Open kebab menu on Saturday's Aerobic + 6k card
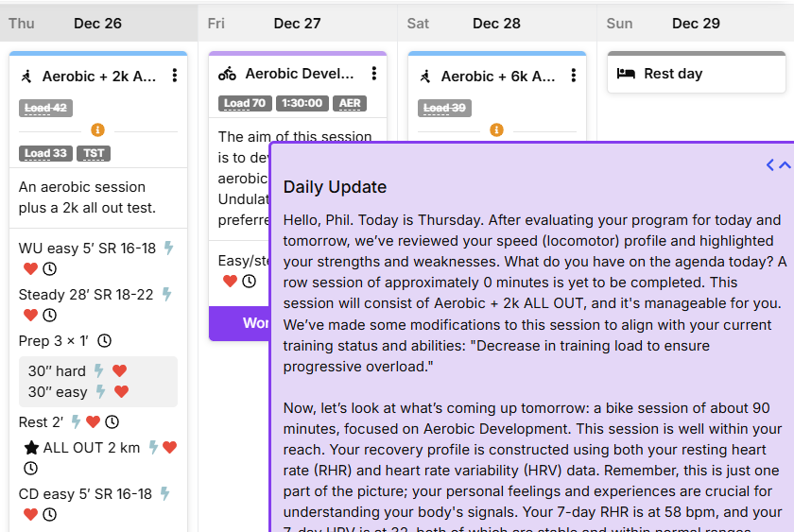 pyautogui.click(x=573, y=76)
